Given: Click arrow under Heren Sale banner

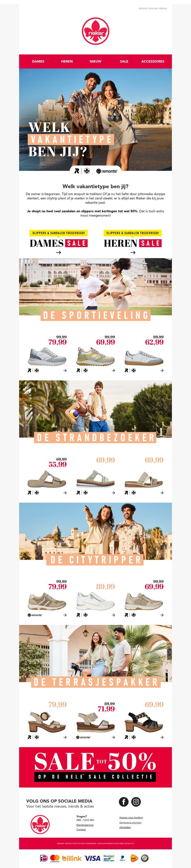Looking at the screenshot, I should (x=133, y=252).
